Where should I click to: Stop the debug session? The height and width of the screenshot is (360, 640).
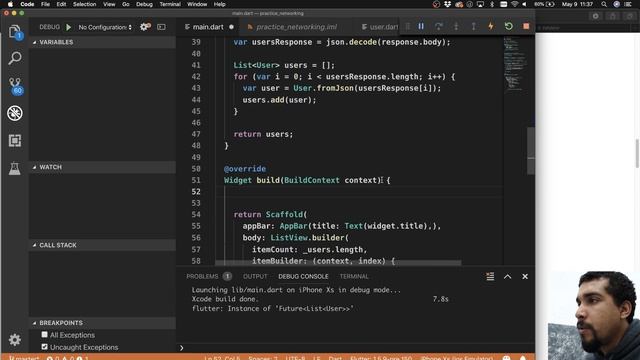coord(526,27)
